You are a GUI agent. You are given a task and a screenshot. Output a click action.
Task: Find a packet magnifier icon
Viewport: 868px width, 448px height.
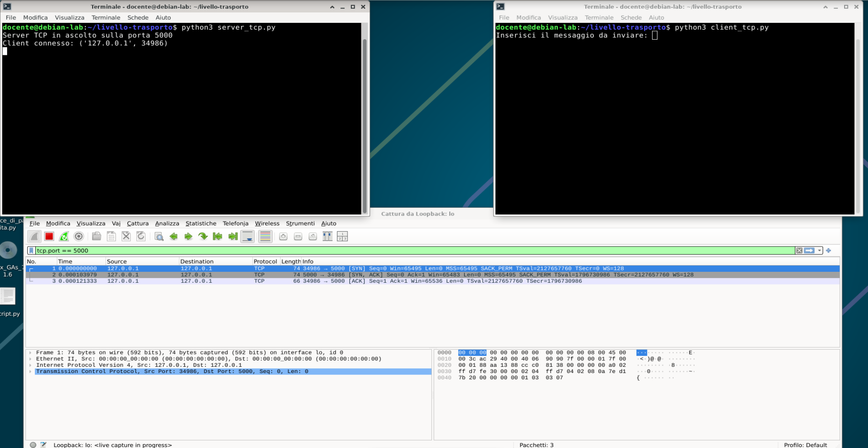[x=159, y=236]
